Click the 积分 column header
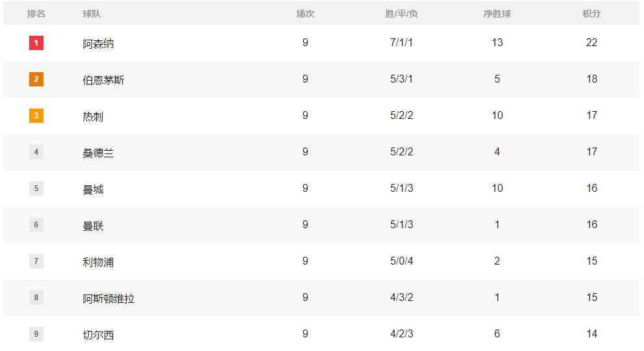 pyautogui.click(x=591, y=14)
